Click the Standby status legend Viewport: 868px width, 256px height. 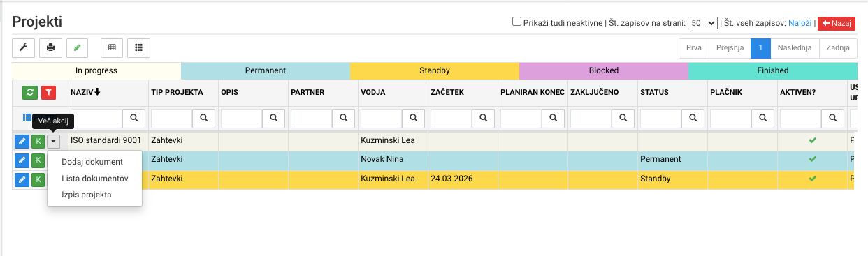(435, 70)
